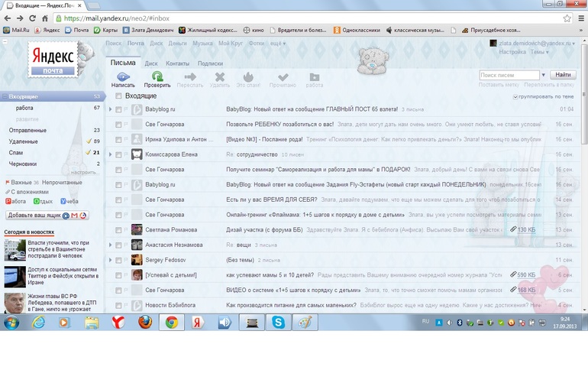This screenshot has width=588, height=370.
Task: Click the Поиск писем search field
Action: click(x=510, y=75)
